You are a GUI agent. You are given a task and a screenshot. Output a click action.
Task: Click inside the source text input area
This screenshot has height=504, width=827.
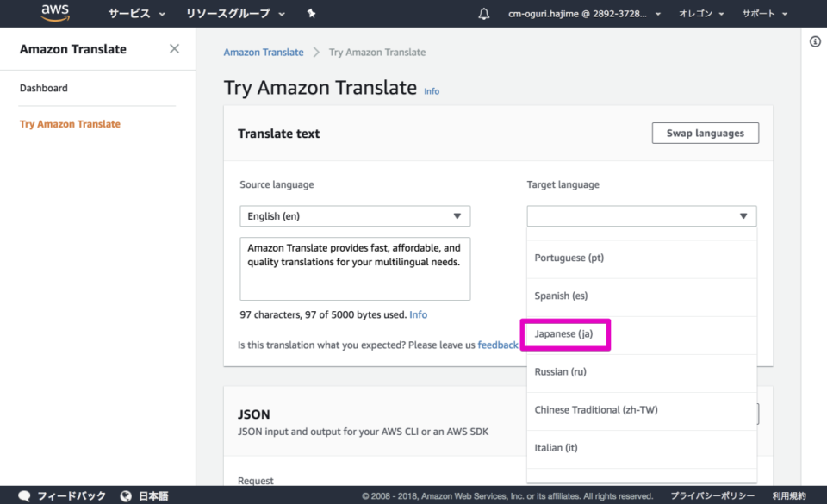pos(354,268)
